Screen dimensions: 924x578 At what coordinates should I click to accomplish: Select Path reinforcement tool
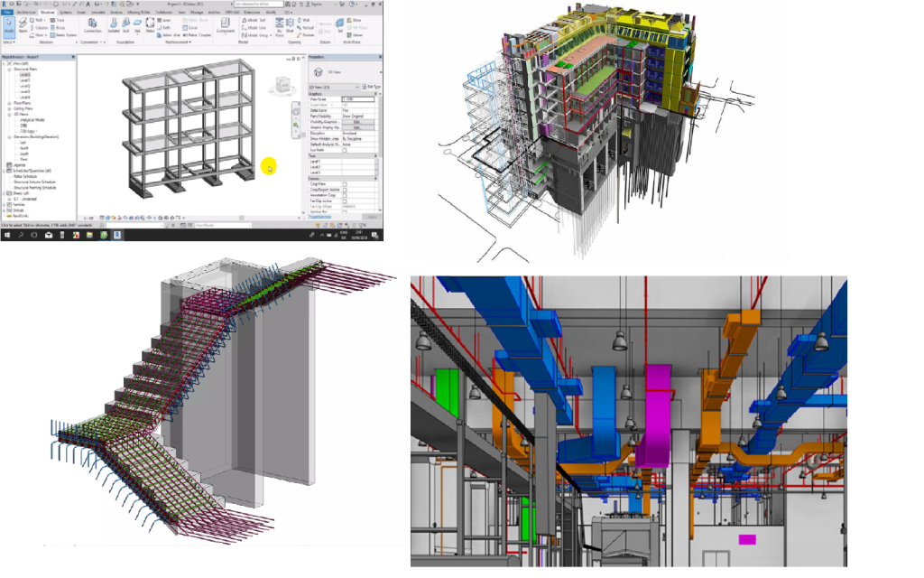pyautogui.click(x=163, y=28)
